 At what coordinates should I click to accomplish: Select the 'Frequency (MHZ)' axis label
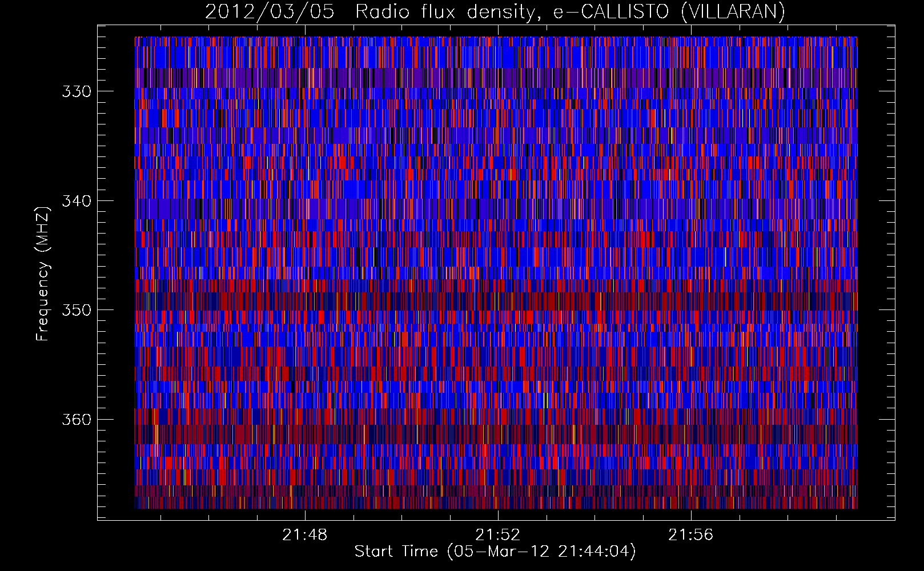[x=43, y=274]
